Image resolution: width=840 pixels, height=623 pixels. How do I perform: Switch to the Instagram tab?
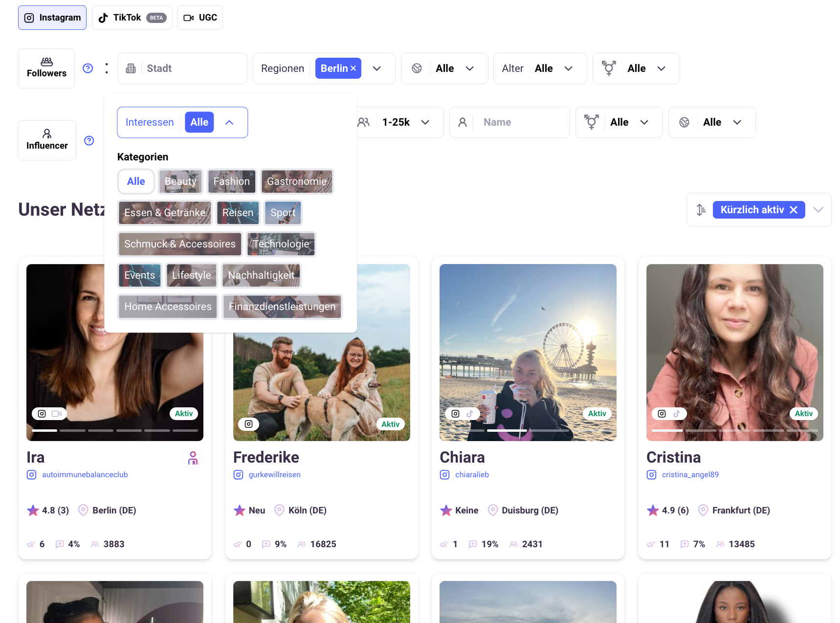click(52, 18)
